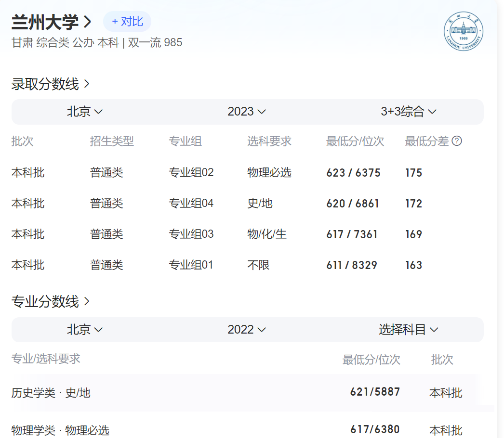Click the score 617/6380

click(x=375, y=429)
